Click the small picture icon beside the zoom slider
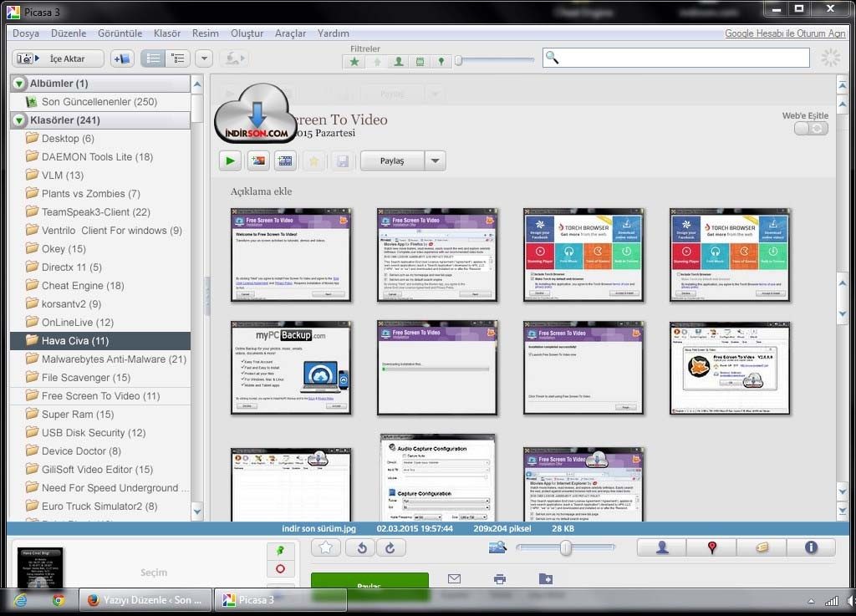The image size is (856, 616). [497, 547]
